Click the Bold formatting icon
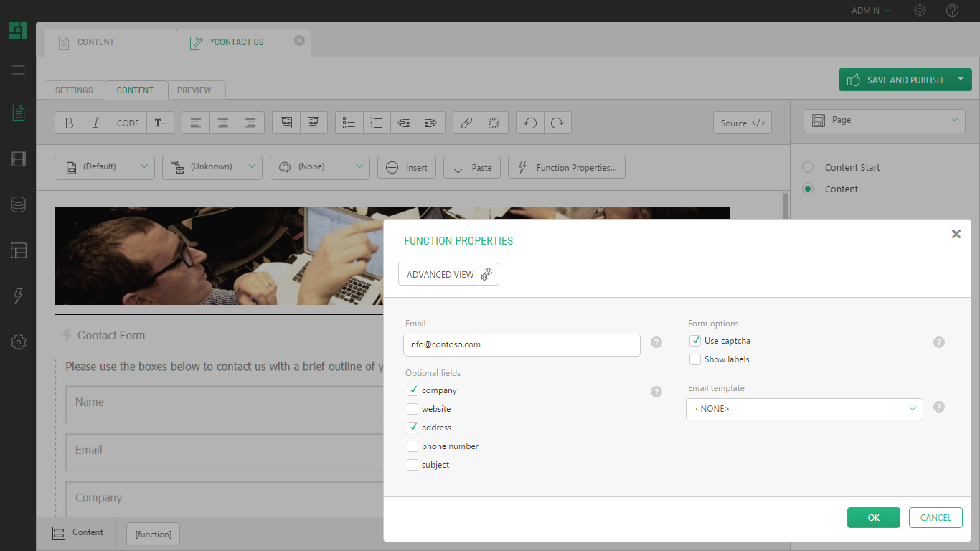980x551 pixels. pyautogui.click(x=69, y=123)
